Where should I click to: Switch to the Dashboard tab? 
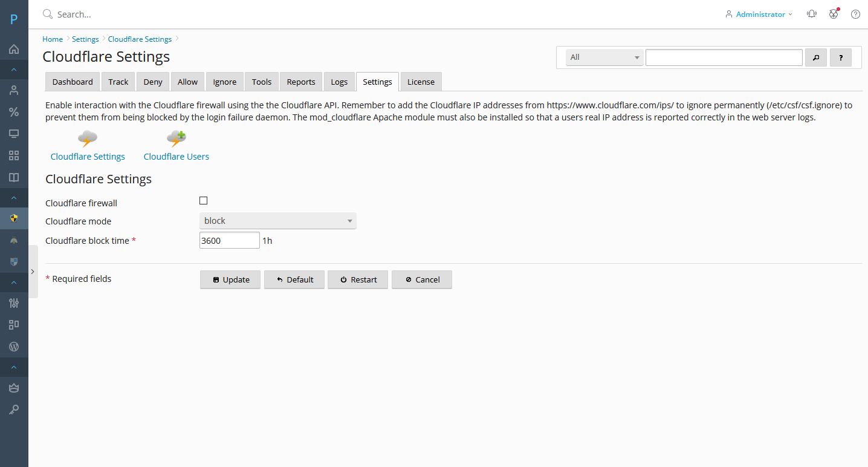click(73, 82)
